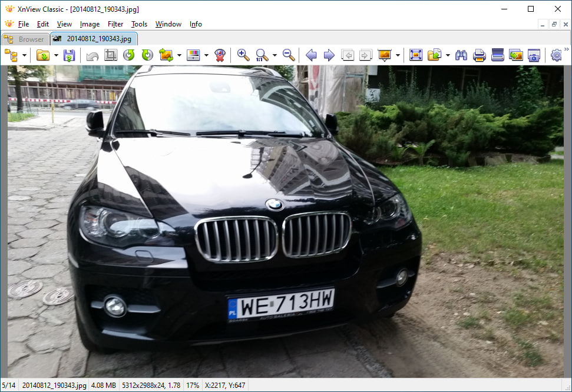Open the Tools menu
This screenshot has height=392, width=572.
coord(139,24)
